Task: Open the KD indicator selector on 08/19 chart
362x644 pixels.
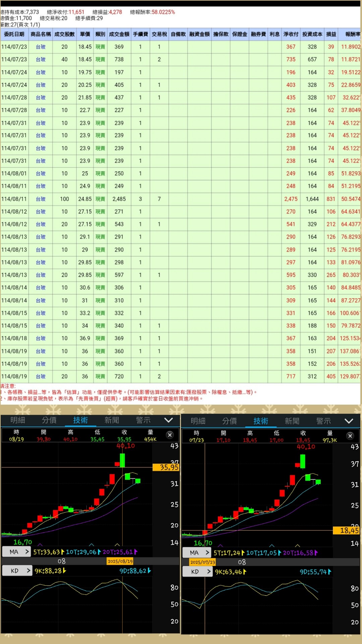Action: click(x=17, y=571)
